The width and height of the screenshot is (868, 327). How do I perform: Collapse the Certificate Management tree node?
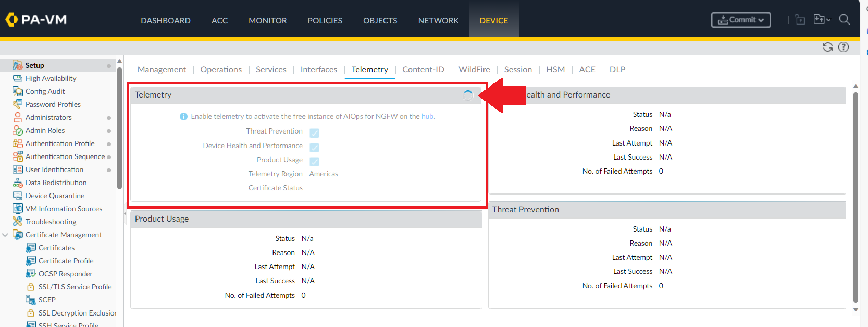pyautogui.click(x=5, y=235)
